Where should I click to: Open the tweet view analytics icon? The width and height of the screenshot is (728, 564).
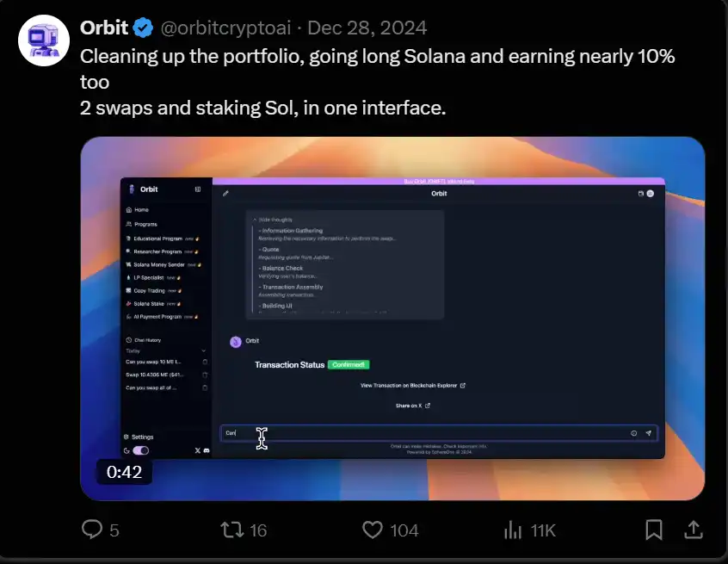coord(513,530)
